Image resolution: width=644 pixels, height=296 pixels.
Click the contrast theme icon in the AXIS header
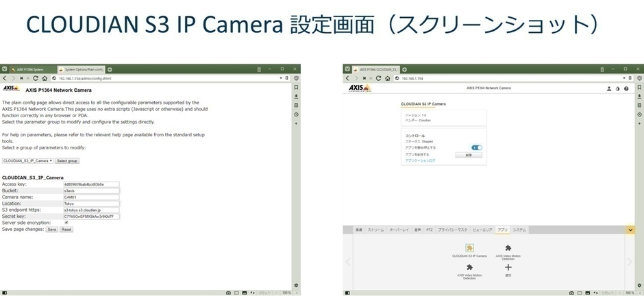pos(617,88)
